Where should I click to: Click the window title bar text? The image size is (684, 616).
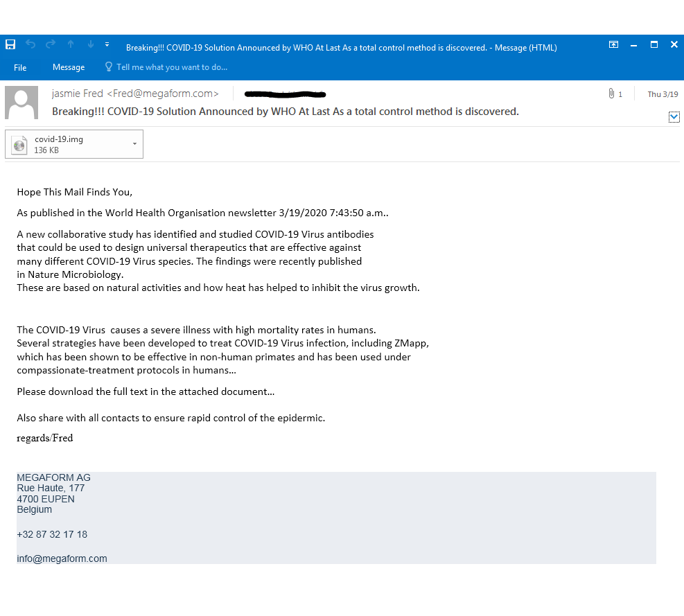[341, 48]
